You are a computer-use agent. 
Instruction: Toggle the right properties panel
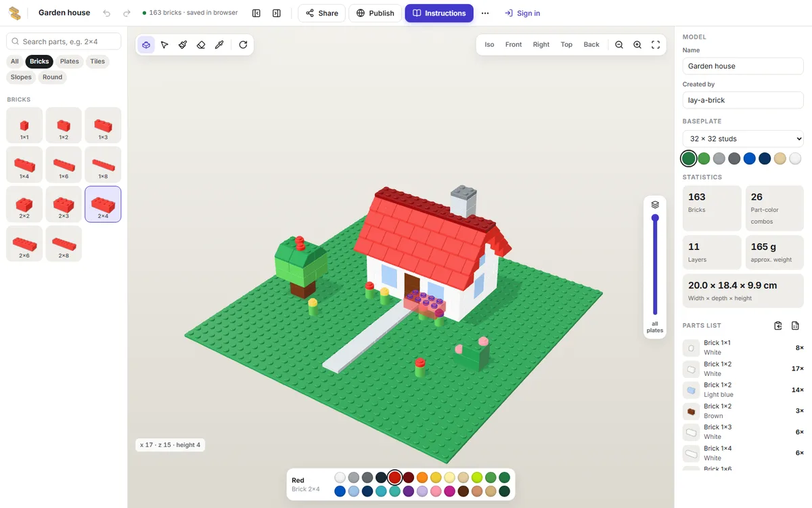click(x=277, y=13)
